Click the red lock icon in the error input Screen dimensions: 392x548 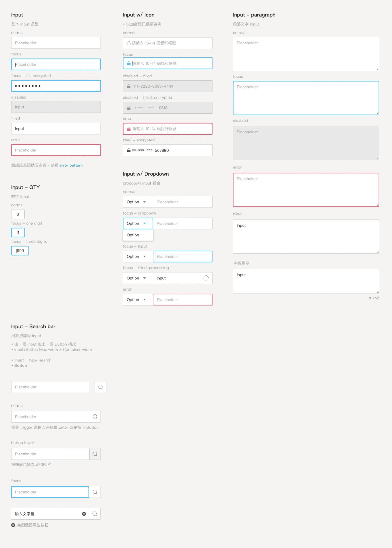[129, 129]
